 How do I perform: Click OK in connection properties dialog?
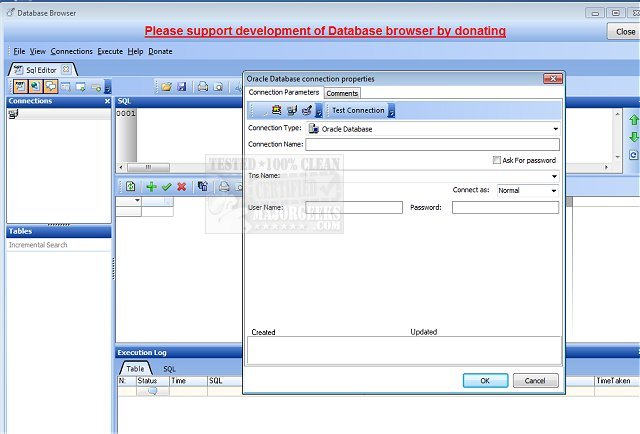pyautogui.click(x=485, y=381)
